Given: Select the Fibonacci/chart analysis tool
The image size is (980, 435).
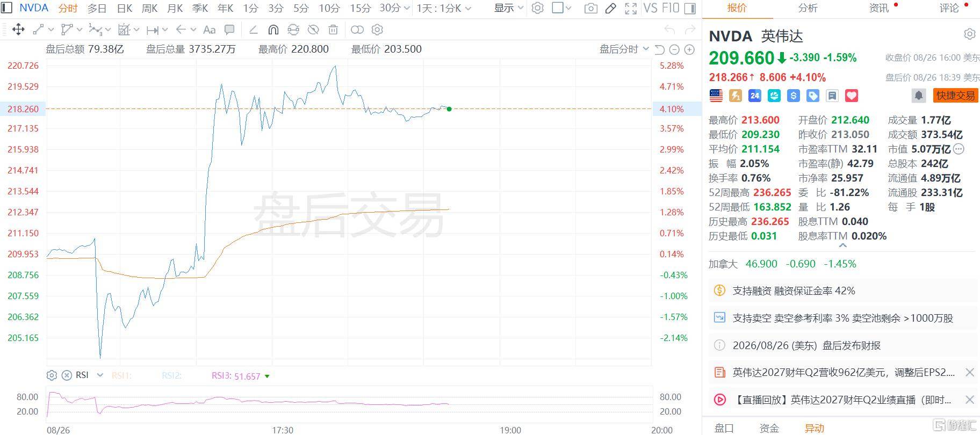Looking at the screenshot, I should click(x=124, y=30).
